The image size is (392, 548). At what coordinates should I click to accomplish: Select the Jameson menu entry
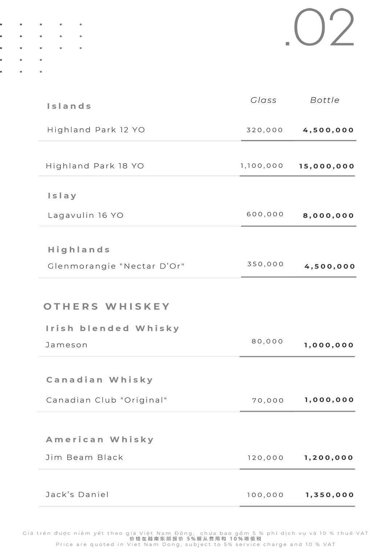click(67, 345)
